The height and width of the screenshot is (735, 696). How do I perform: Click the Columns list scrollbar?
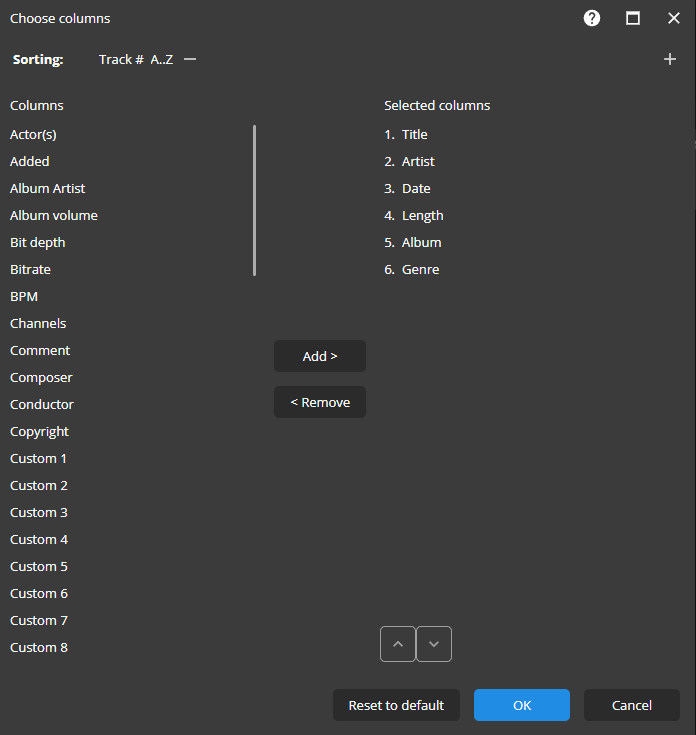(x=255, y=200)
